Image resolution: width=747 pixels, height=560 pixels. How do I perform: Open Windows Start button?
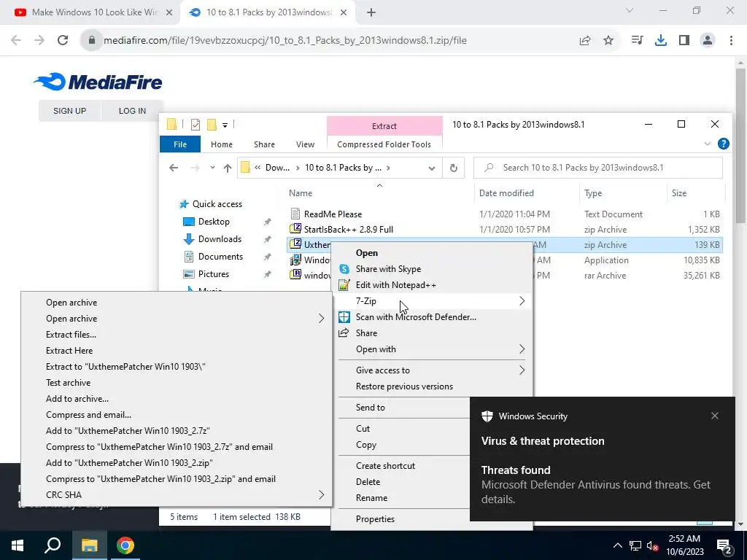(18, 545)
